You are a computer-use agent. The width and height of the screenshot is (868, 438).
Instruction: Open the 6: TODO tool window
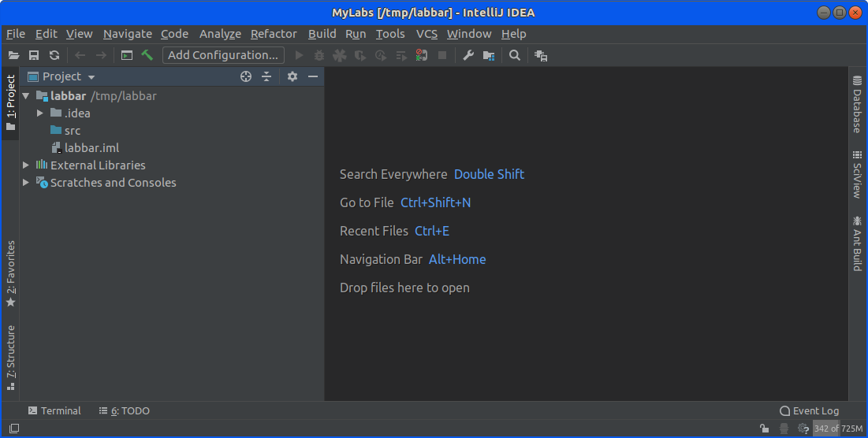[124, 411]
